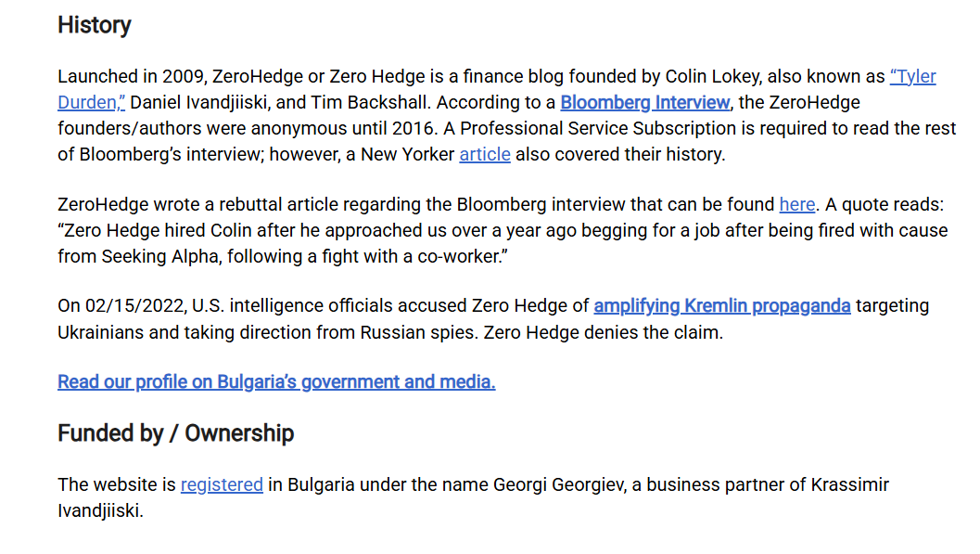The width and height of the screenshot is (980, 554).
Task: Open the "Tyler Durden" link
Action: tap(912, 76)
